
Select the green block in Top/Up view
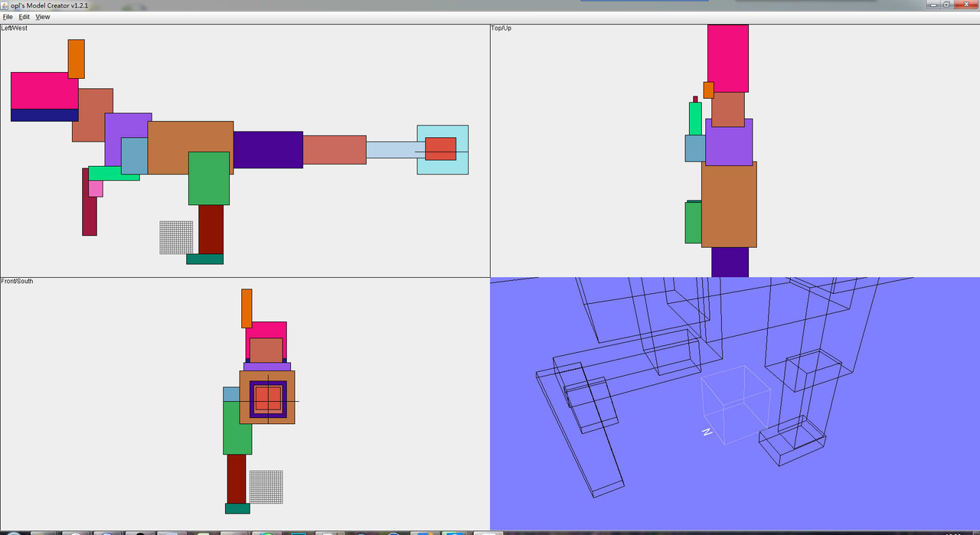click(693, 223)
